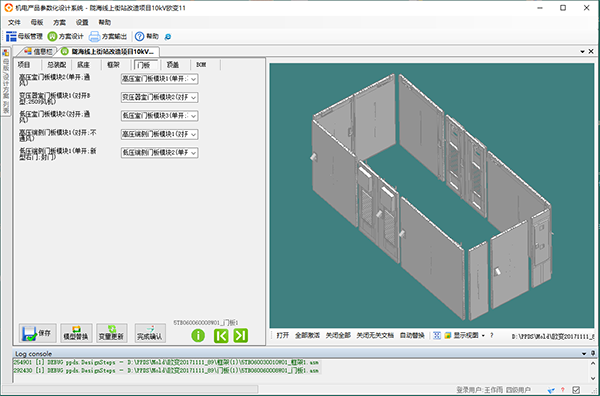Click the small refresh icon after 帮助
This screenshot has width=600, height=396.
coord(168,37)
